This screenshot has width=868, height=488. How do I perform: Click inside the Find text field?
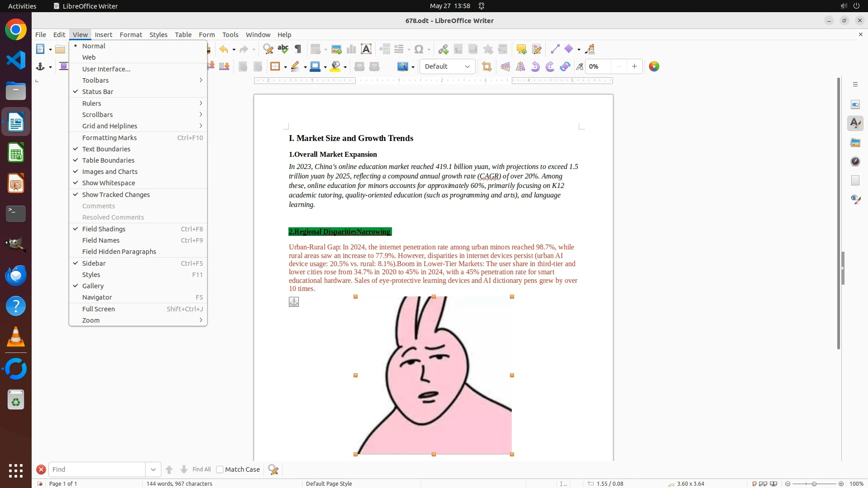click(97, 470)
